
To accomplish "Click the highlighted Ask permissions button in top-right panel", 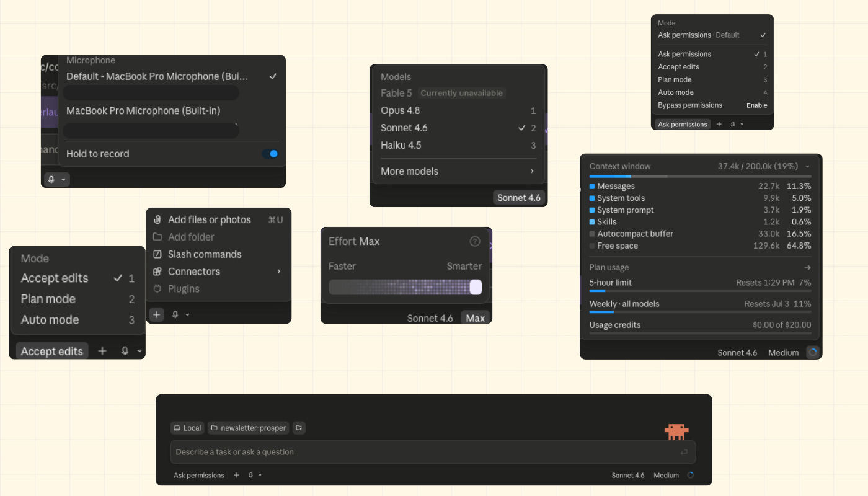I will point(682,124).
